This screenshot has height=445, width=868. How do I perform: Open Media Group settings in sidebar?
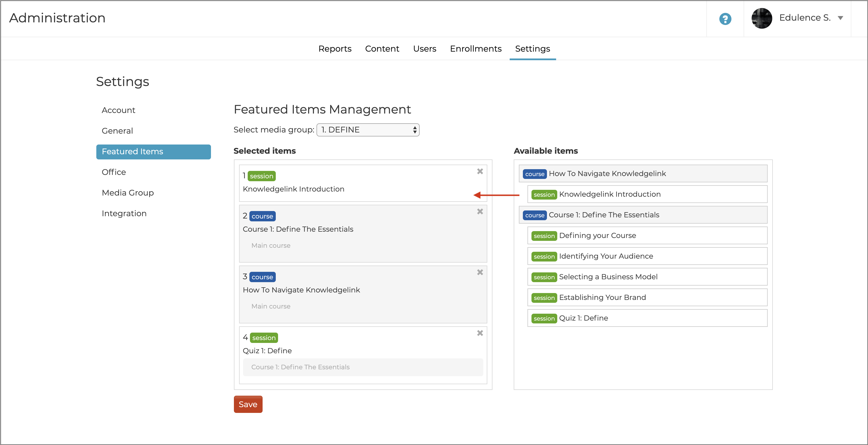click(x=128, y=193)
